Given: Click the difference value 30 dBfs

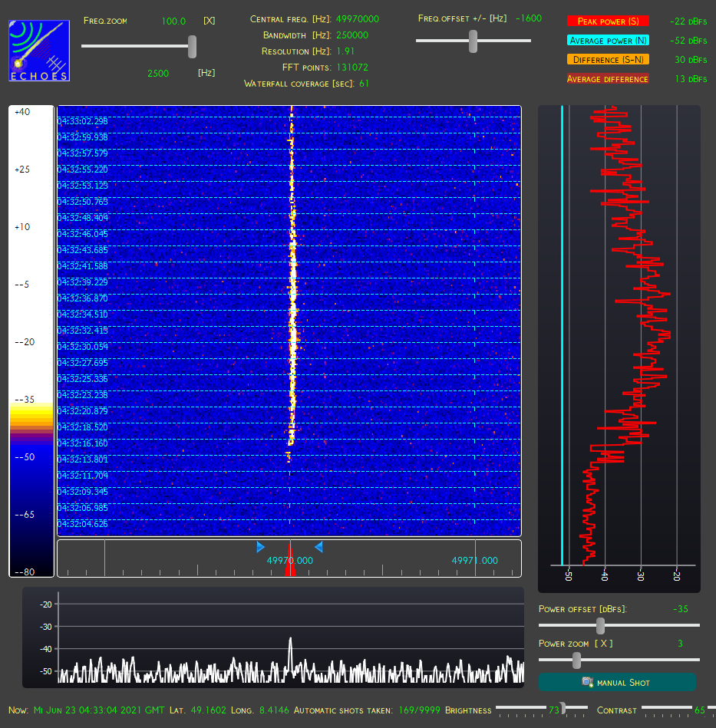Looking at the screenshot, I should pyautogui.click(x=691, y=59).
